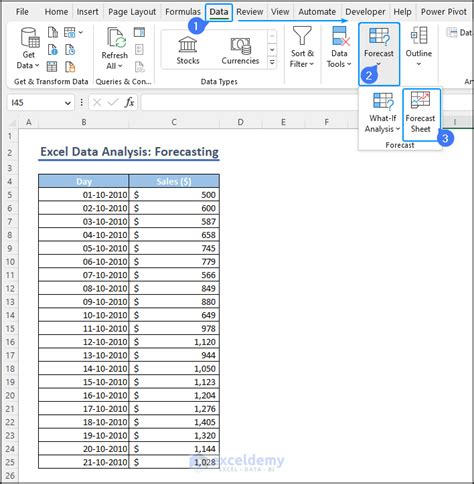This screenshot has height=484, width=474.
Task: Open the Outline group
Action: (419, 47)
